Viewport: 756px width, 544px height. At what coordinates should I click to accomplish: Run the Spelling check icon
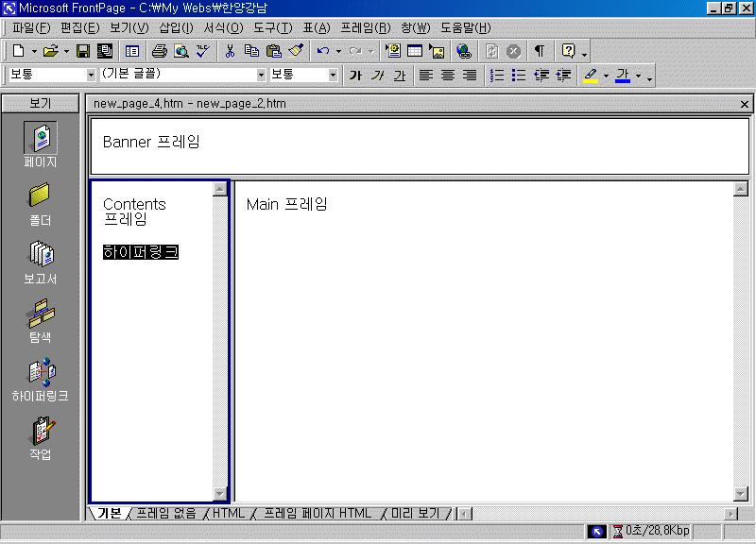[203, 51]
